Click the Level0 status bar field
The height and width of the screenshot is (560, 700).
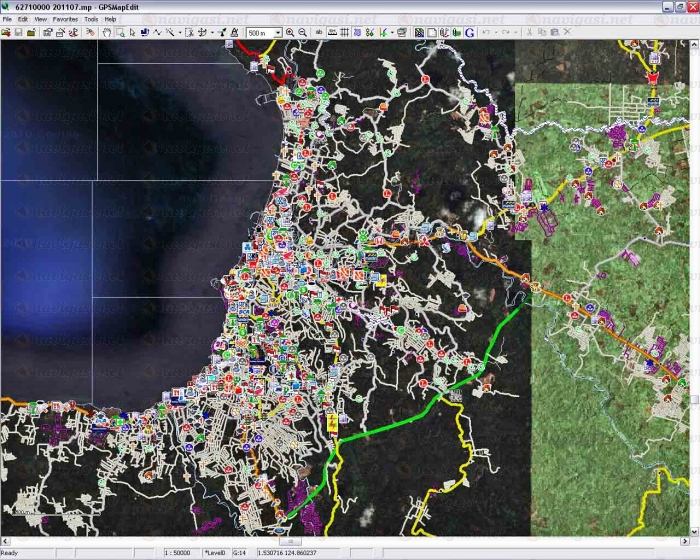(x=215, y=552)
